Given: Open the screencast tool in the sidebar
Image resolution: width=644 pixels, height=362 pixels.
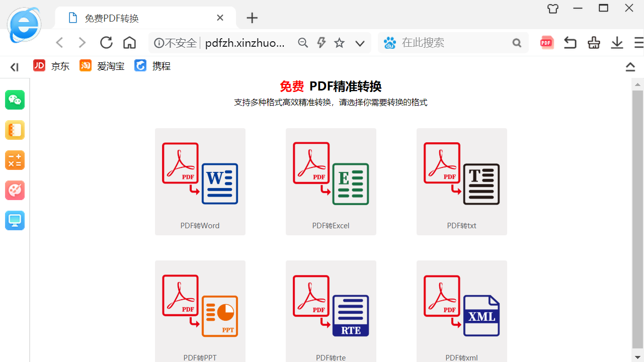Looking at the screenshot, I should click(x=15, y=220).
